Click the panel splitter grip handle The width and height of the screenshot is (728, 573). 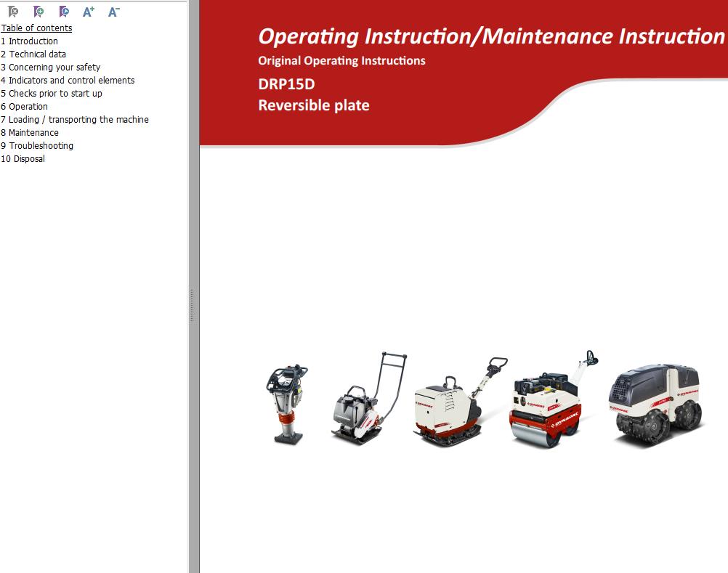pos(192,305)
